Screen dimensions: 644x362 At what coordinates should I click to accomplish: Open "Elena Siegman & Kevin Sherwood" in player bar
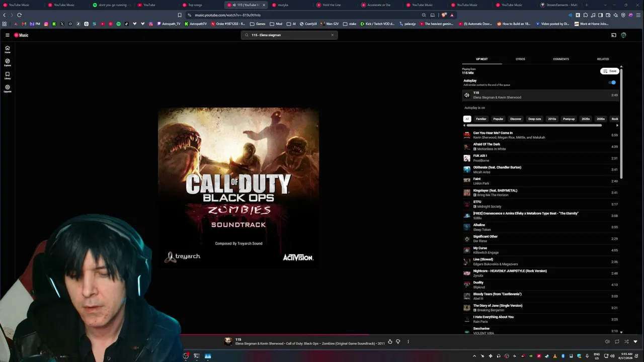click(260, 343)
